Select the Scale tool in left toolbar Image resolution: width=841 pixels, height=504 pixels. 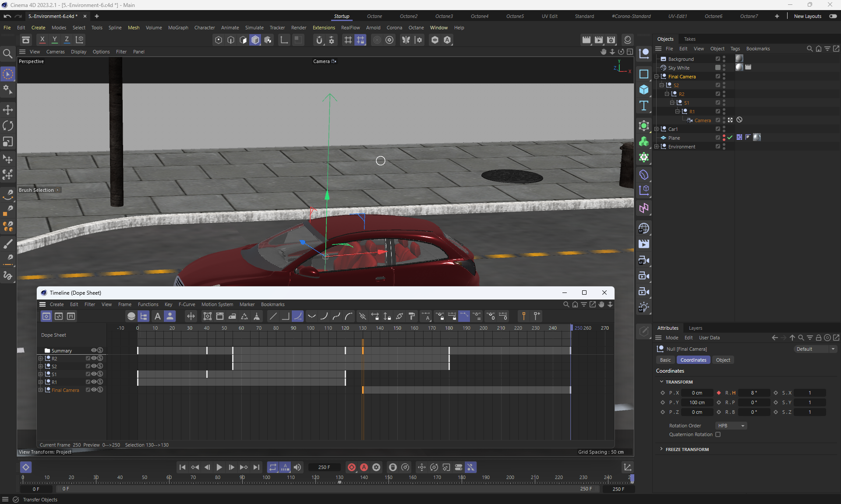8,142
